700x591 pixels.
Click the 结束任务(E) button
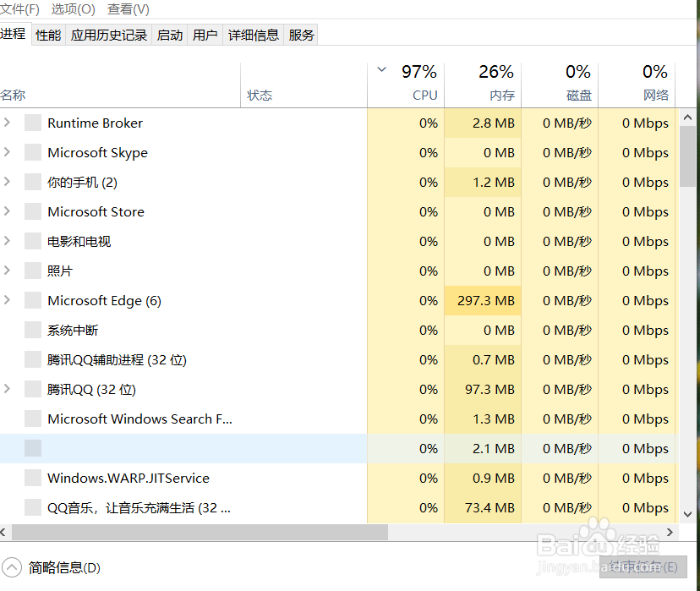(x=643, y=566)
